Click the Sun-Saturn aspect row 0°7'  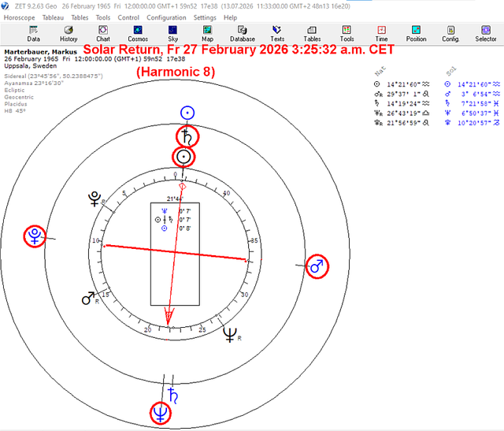coord(173,220)
